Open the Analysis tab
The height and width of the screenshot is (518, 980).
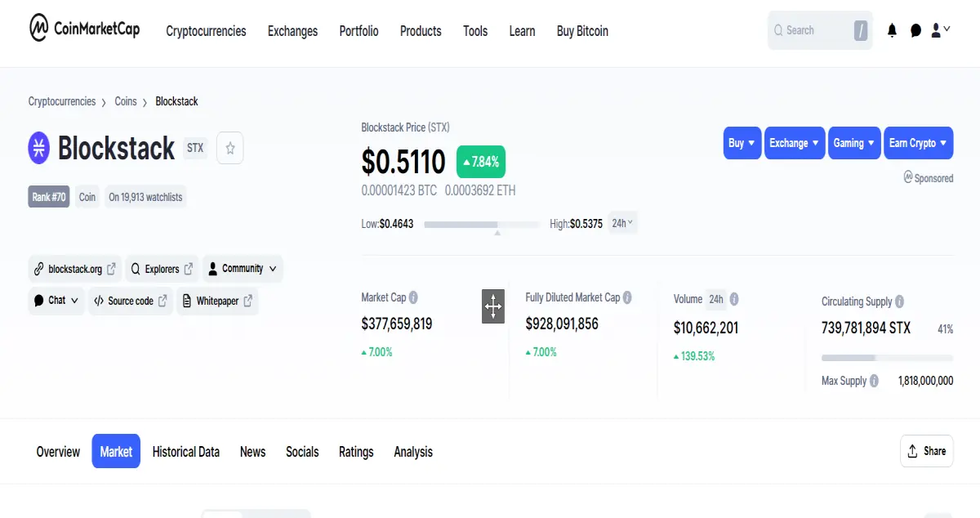tap(413, 452)
